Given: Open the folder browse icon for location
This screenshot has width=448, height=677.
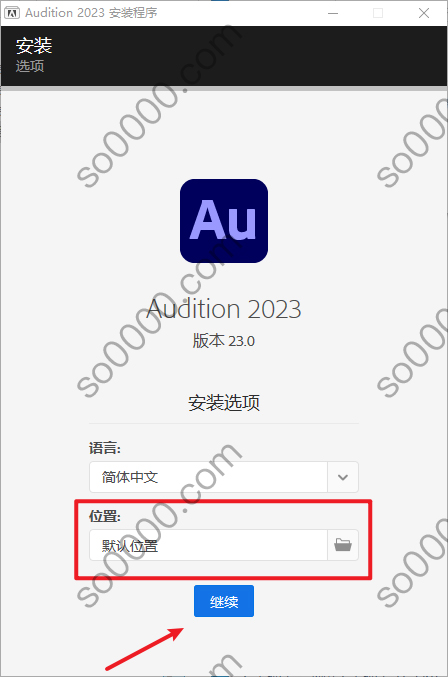Looking at the screenshot, I should pos(343,545).
